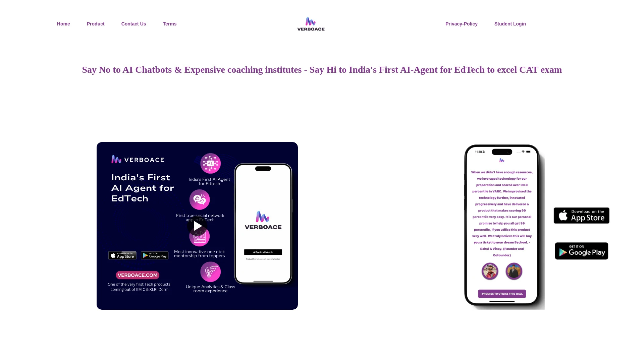Click the VERBOACE.COM button in promo
The width and height of the screenshot is (644, 362).
point(138,275)
